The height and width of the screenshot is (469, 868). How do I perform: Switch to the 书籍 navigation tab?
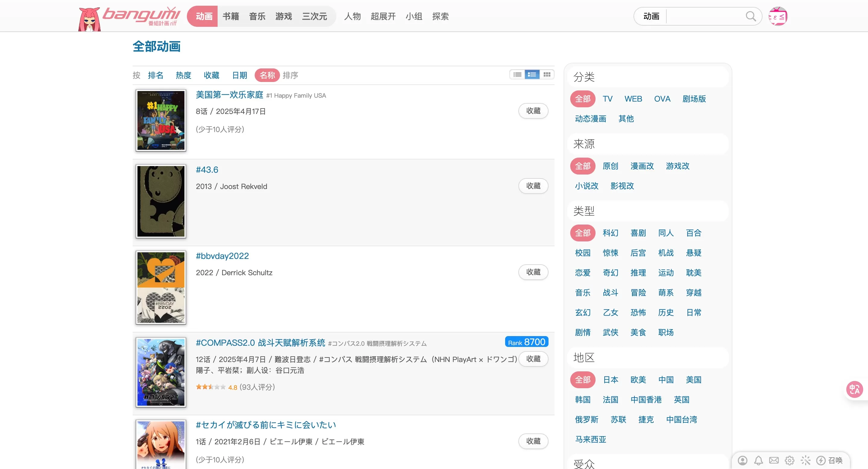coord(231,16)
